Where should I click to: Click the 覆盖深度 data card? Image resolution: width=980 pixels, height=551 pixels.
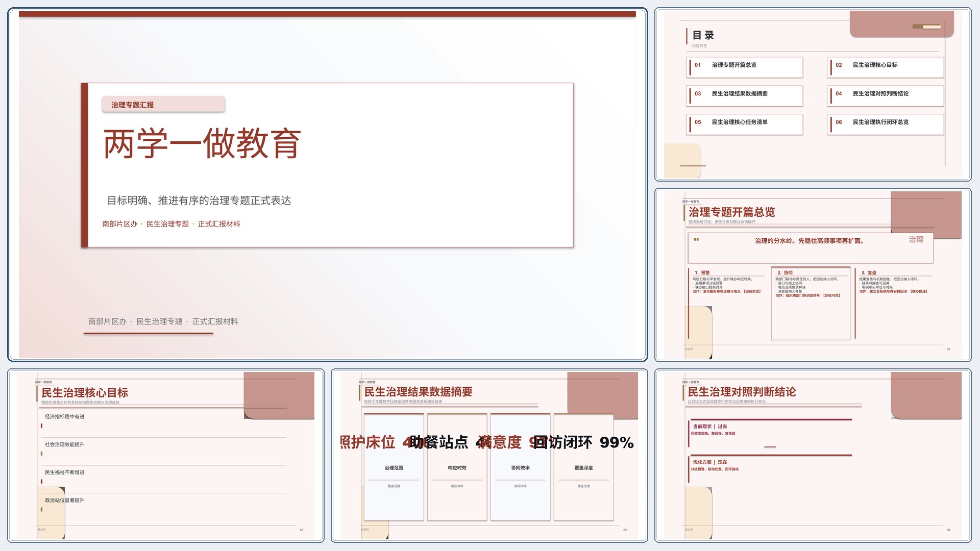(584, 467)
